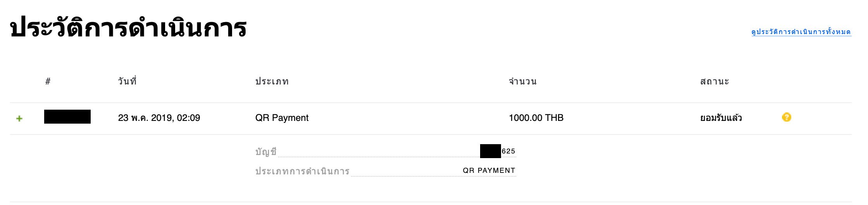Viewport: 868px width, 205px height.
Task: Click the QR PAYMENT detail value
Action: (x=489, y=171)
